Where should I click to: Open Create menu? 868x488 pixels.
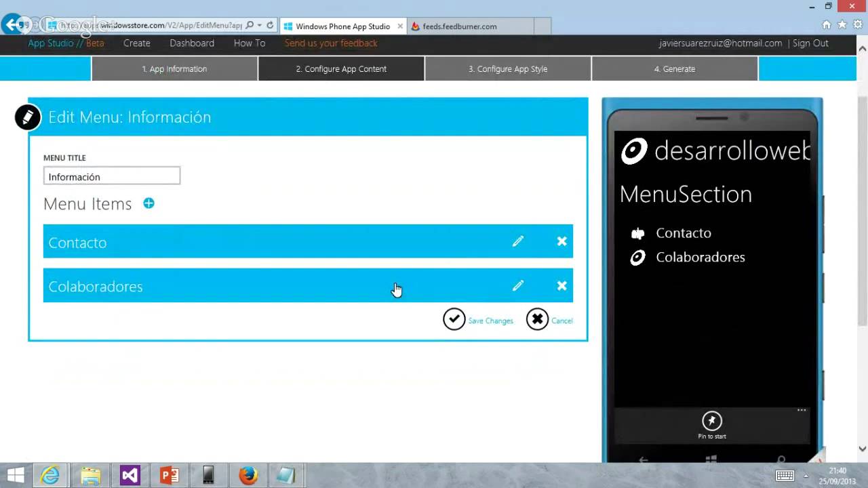point(137,43)
